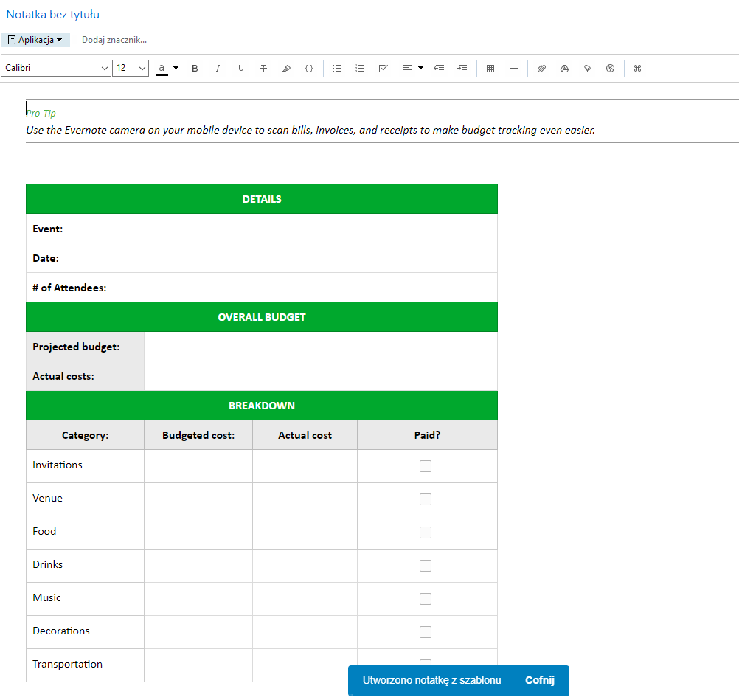Click the Food category cell

click(85, 533)
